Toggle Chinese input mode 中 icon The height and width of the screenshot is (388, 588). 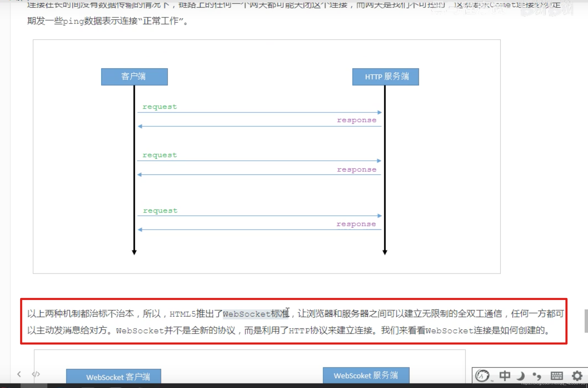coord(505,376)
